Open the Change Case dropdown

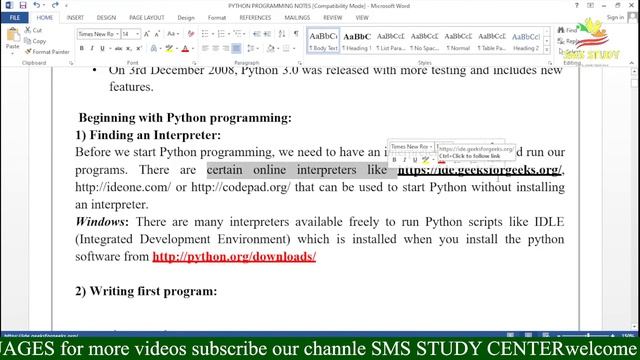pyautogui.click(x=173, y=34)
